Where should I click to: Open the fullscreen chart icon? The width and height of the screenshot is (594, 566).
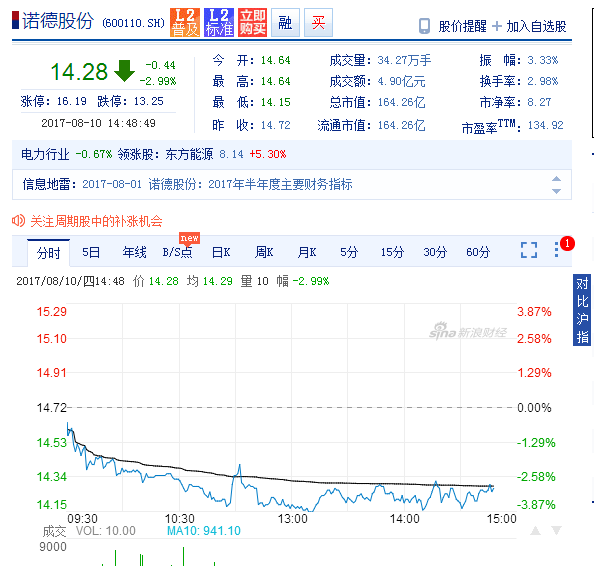pos(529,250)
